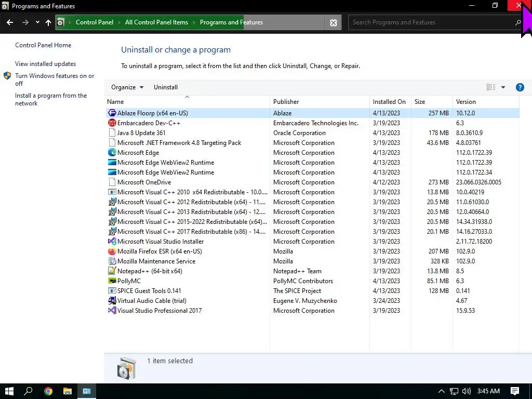Click the PollyMC Contributors publisher cell
532x399 pixels.
click(x=303, y=281)
